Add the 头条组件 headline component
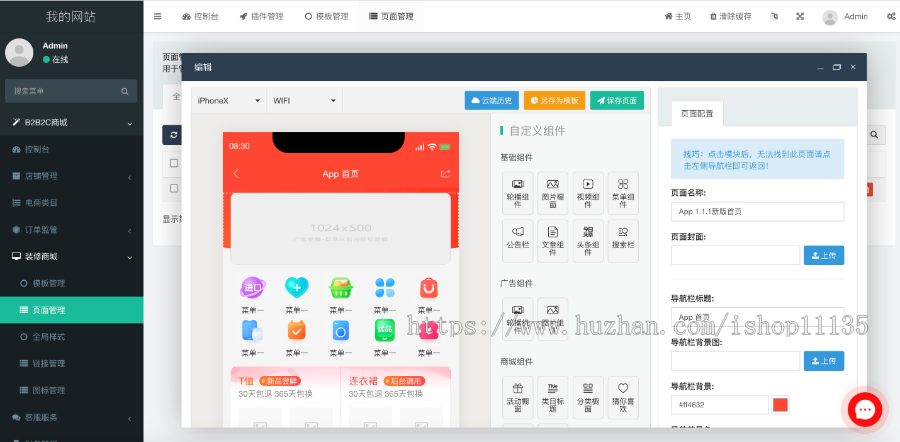 click(588, 241)
